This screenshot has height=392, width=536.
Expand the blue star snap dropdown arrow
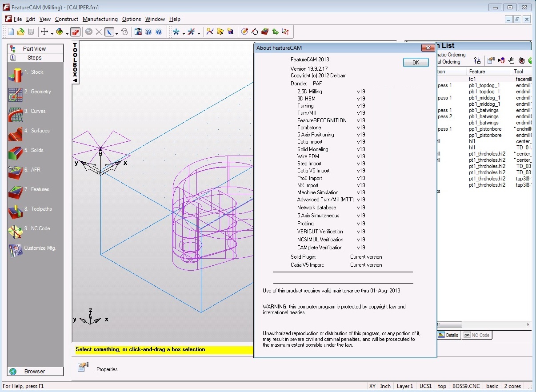[x=184, y=33]
